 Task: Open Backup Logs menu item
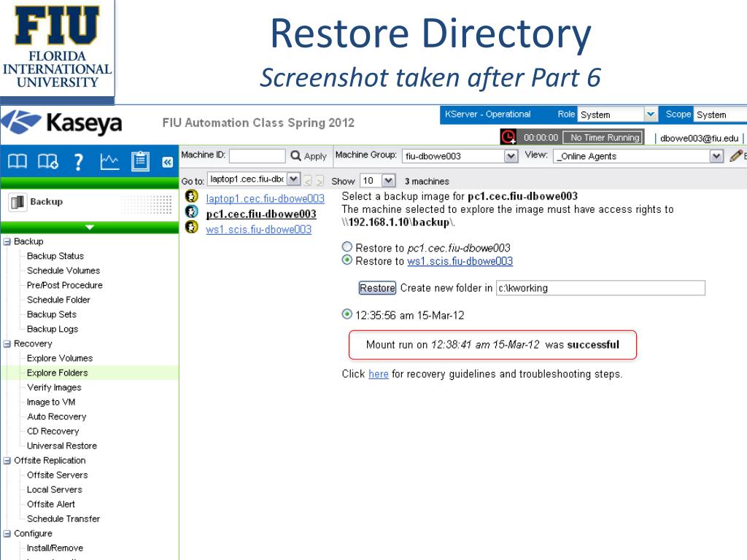coord(53,329)
